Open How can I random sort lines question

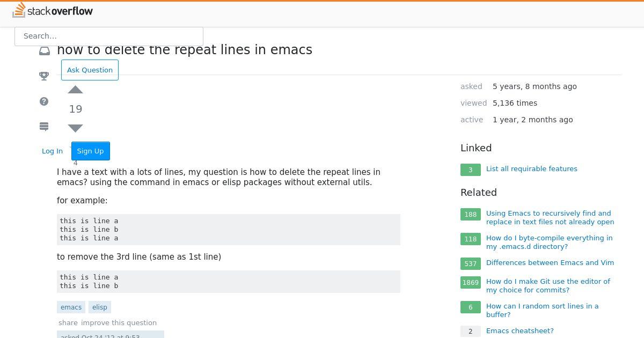[543, 311]
